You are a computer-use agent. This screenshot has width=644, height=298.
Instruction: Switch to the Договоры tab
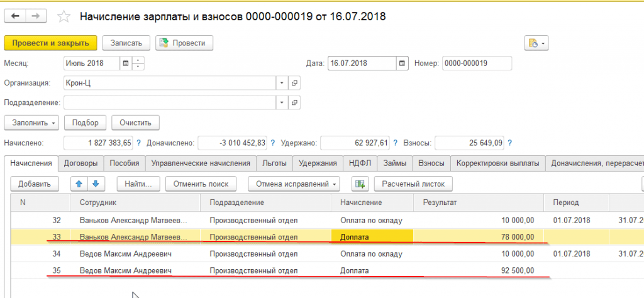click(80, 163)
